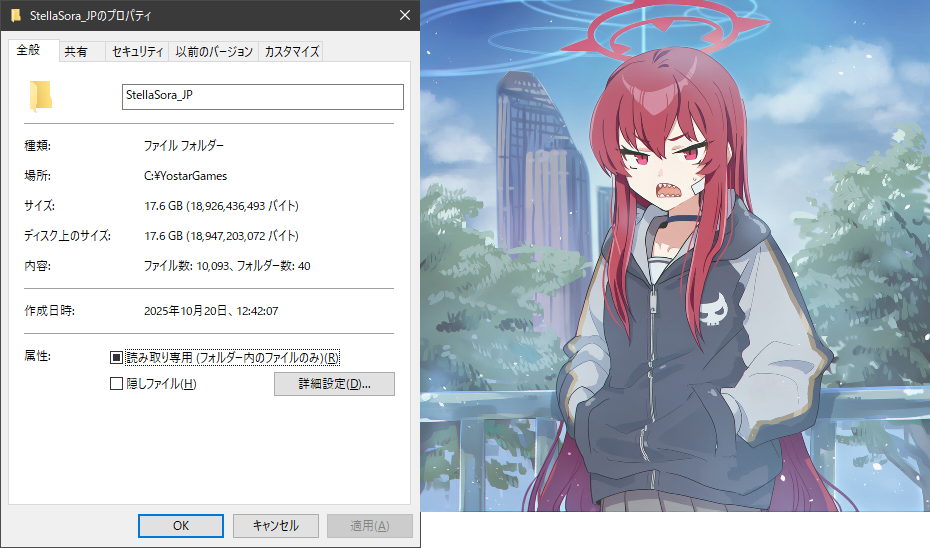Click the large yellow folder icon
930x548 pixels.
point(41,95)
